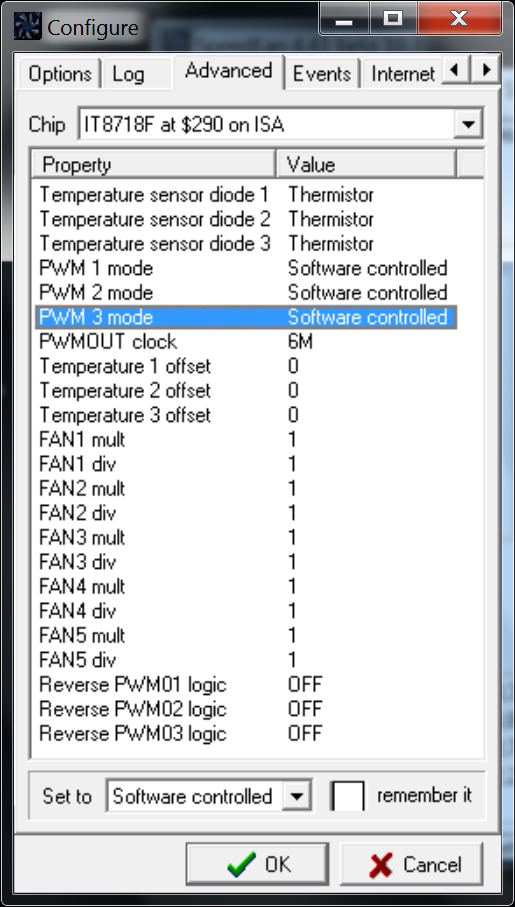515x907 pixels.
Task: Click the Property column header
Action: [x=153, y=165]
